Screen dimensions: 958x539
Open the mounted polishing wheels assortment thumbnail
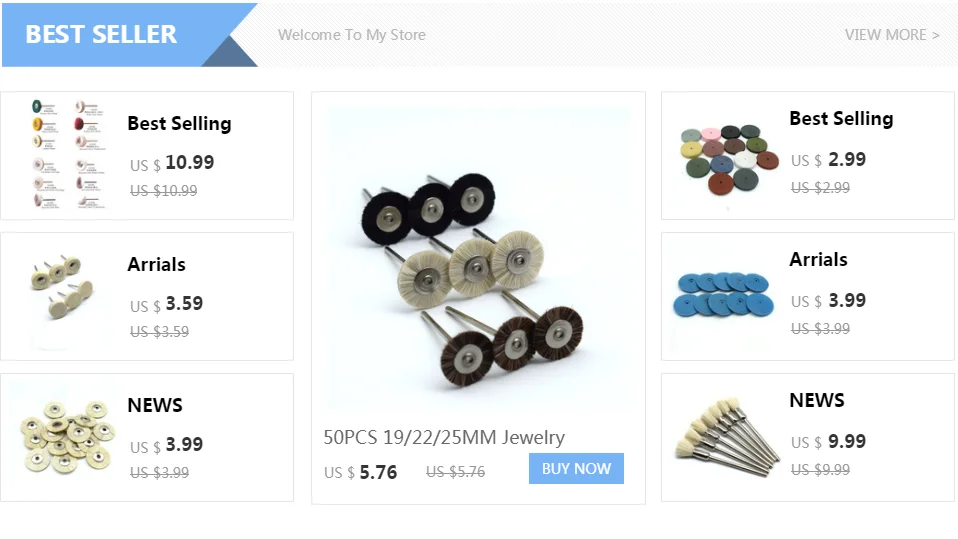(x=68, y=155)
